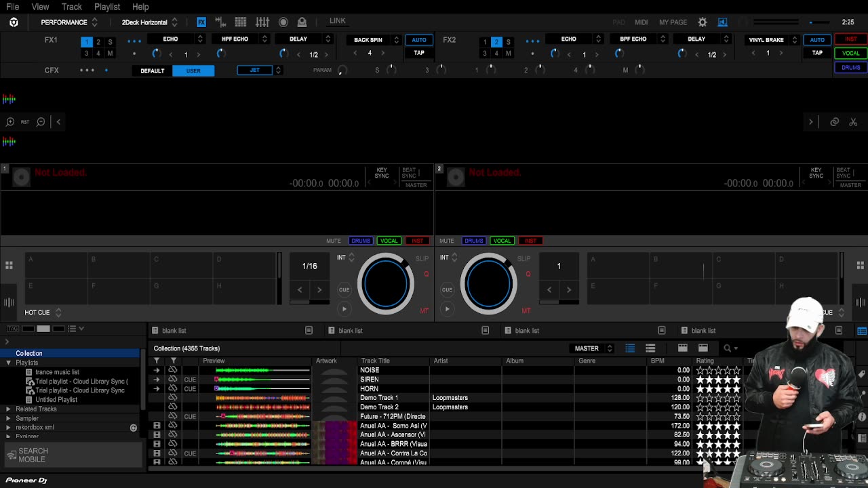Screen dimensions: 868x488
Task: Click the deck 1 pad grid icon
Action: pos(9,266)
